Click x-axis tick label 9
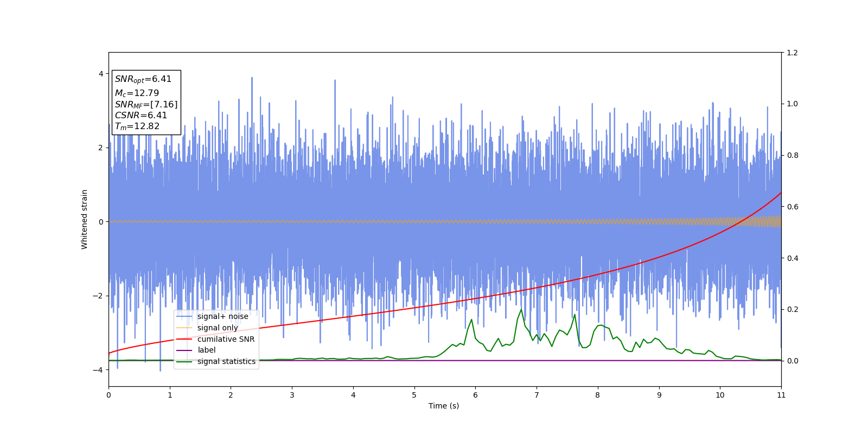 [659, 395]
